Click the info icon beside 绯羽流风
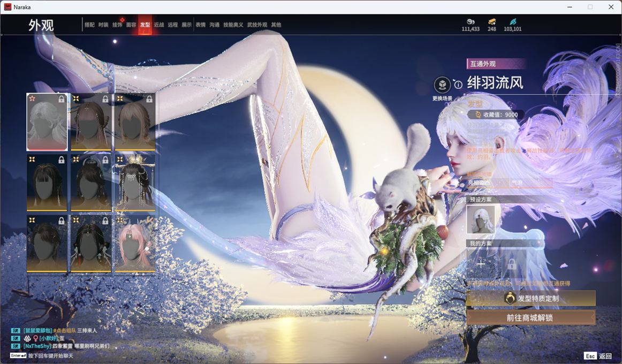 [458, 85]
